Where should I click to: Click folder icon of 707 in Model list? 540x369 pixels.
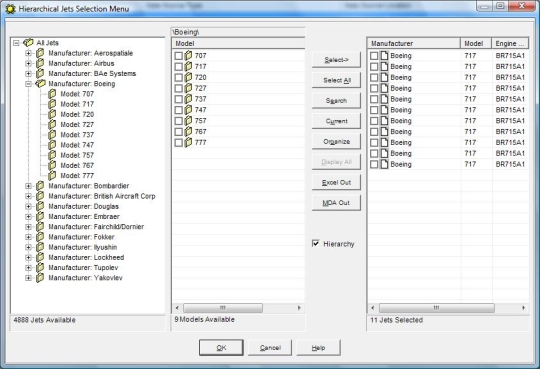coord(188,55)
